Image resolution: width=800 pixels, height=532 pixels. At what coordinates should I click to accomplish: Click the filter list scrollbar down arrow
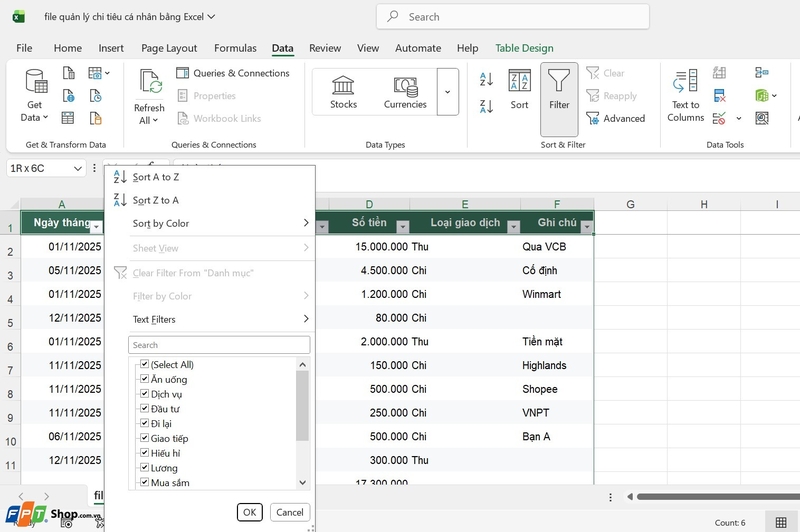click(303, 483)
